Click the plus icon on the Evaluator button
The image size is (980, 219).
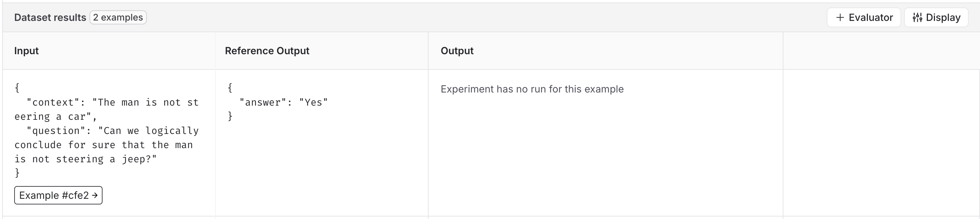(x=841, y=17)
